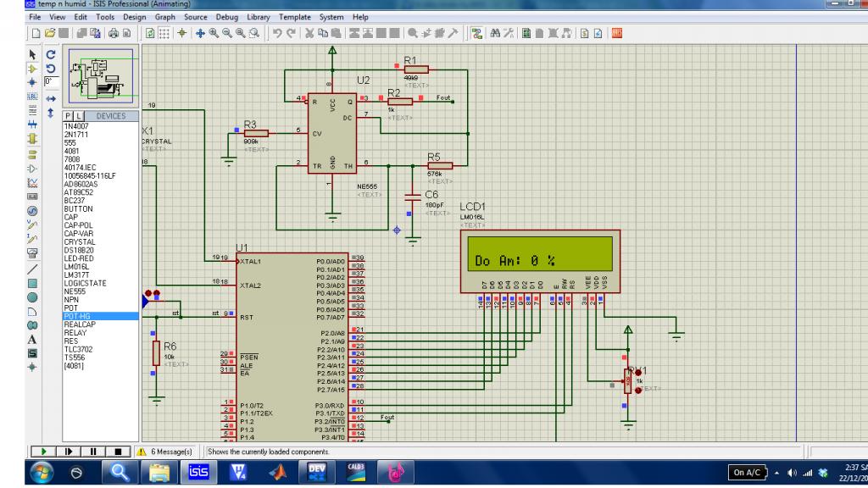The height and width of the screenshot is (488, 868).
Task: Click the Open Design folder icon
Action: tap(52, 34)
